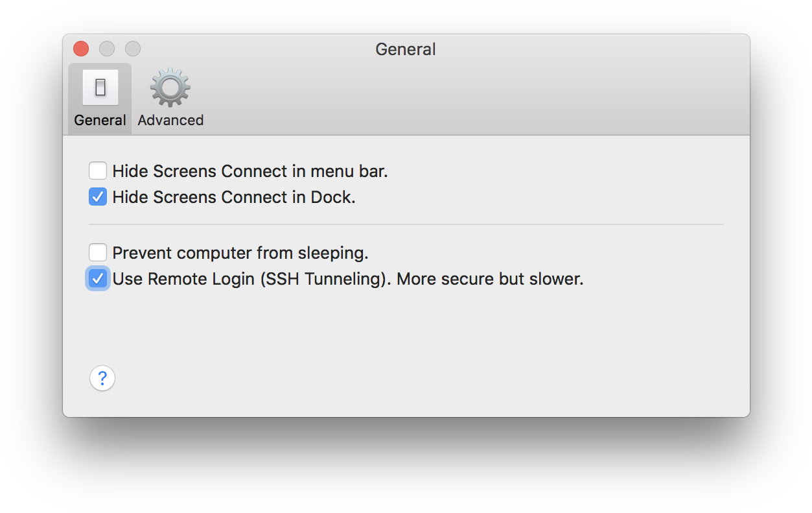Click the greyed-out zoom window button
This screenshot has height=513, width=812.
(133, 49)
